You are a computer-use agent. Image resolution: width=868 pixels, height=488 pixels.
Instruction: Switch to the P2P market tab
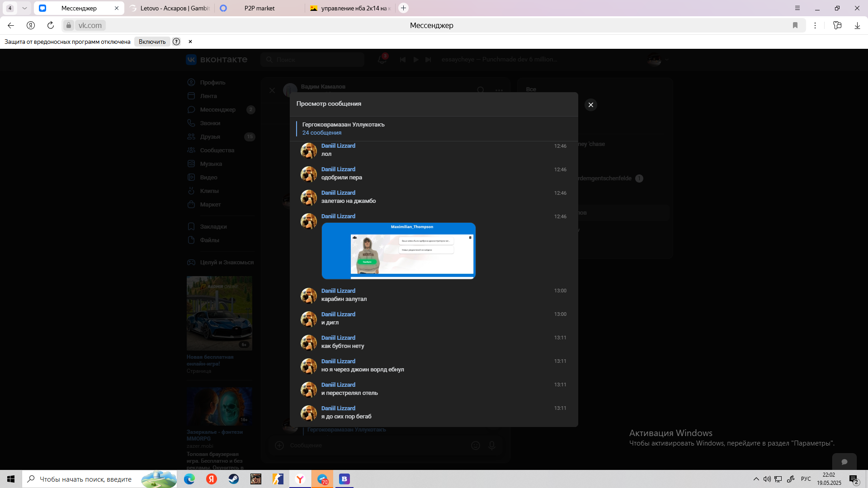(259, 8)
